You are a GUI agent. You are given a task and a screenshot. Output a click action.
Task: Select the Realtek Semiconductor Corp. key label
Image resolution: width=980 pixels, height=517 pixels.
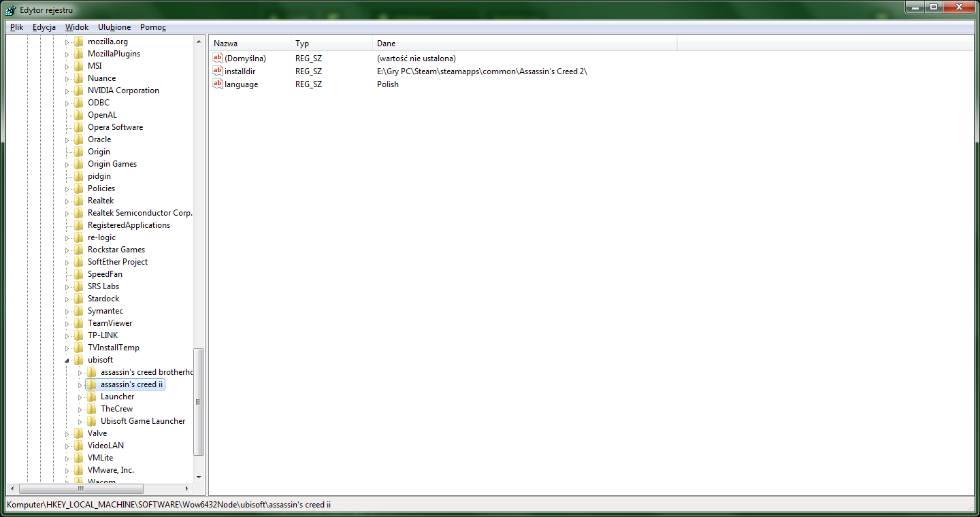point(140,213)
